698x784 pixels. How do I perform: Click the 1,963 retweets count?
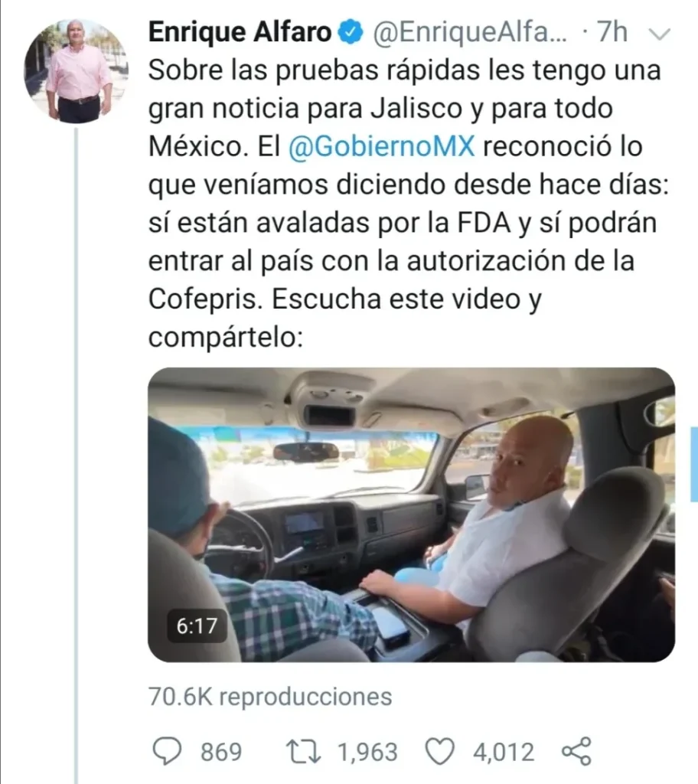[367, 752]
